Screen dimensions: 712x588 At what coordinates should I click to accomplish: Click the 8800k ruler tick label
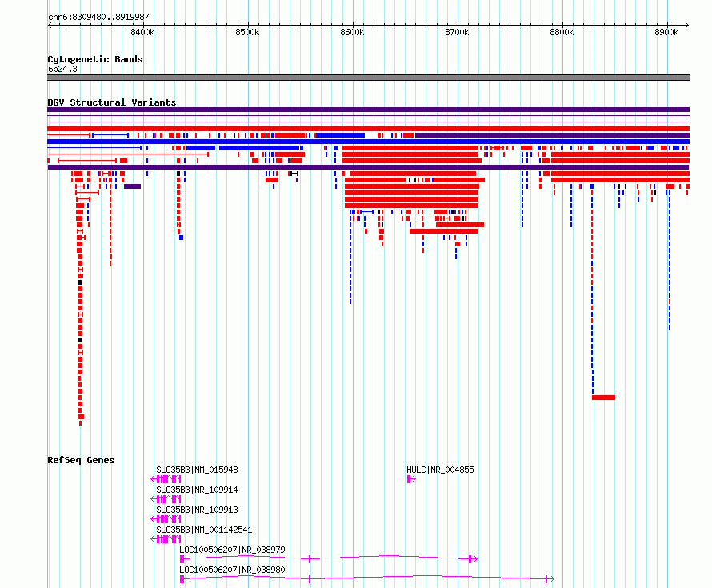[x=562, y=32]
